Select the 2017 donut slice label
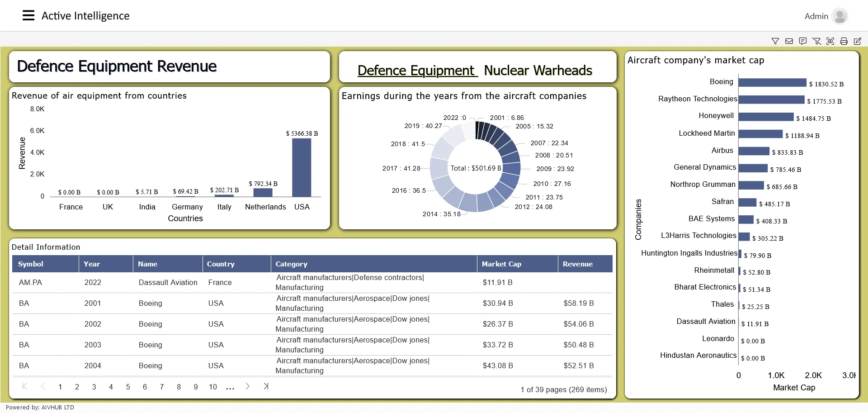 tap(401, 168)
